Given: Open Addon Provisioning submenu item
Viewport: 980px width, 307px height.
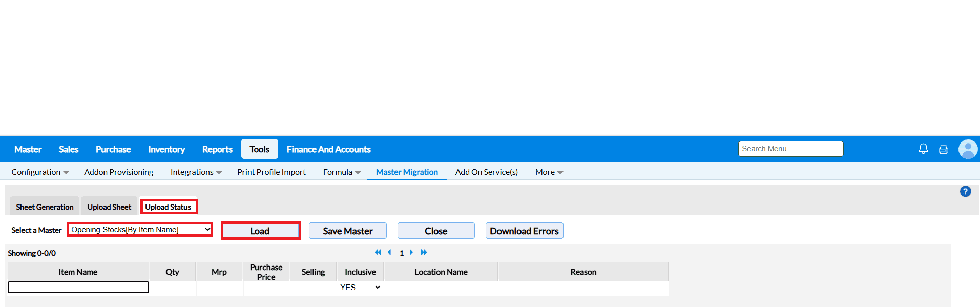Looking at the screenshot, I should click(x=119, y=172).
